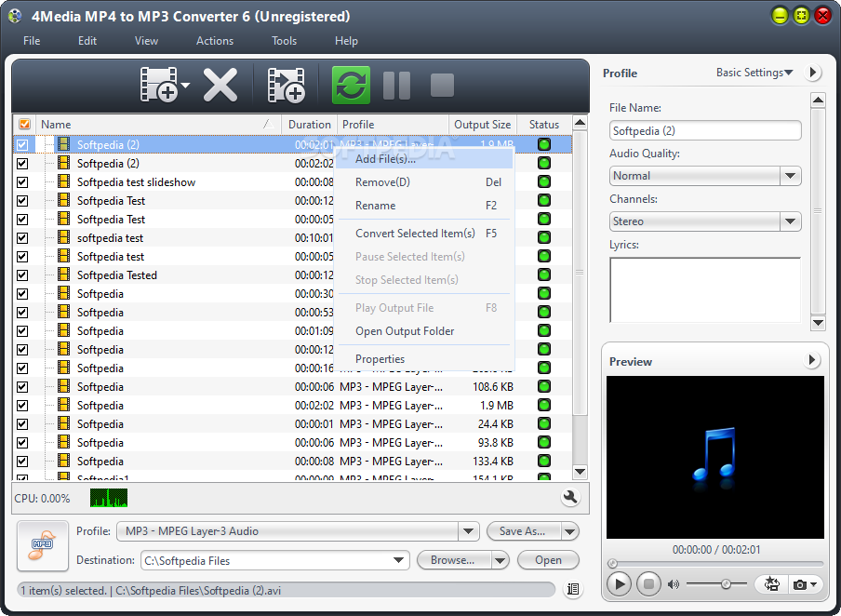Click the Browse... button
This screenshot has height=616, width=841.
pyautogui.click(x=454, y=560)
